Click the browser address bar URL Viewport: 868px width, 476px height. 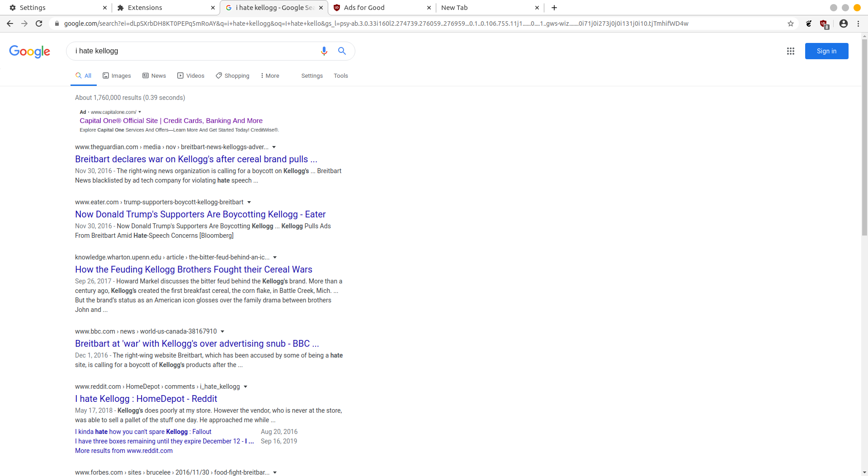point(376,24)
